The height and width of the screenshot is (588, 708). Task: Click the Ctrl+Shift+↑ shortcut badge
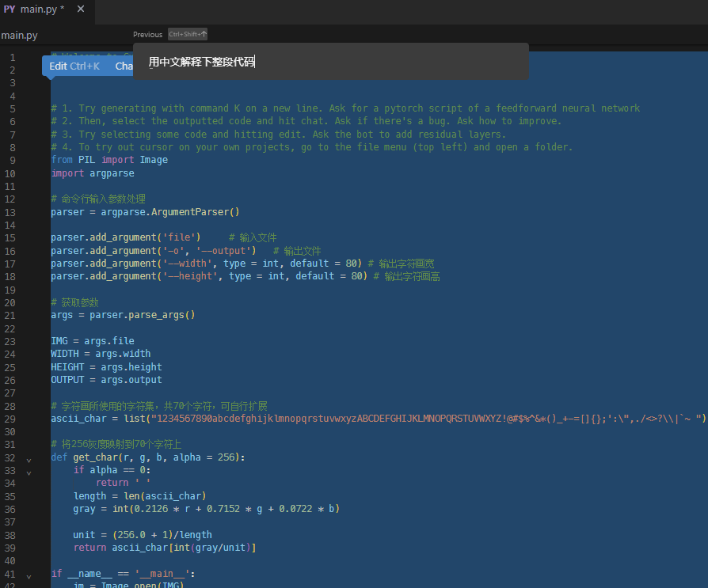click(x=188, y=35)
